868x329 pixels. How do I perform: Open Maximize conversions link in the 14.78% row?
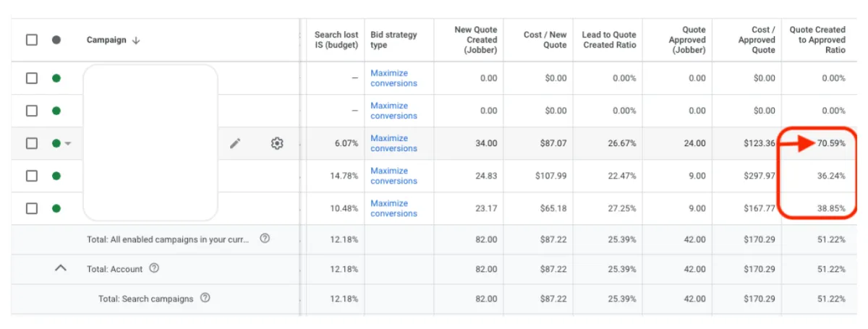[x=393, y=176]
